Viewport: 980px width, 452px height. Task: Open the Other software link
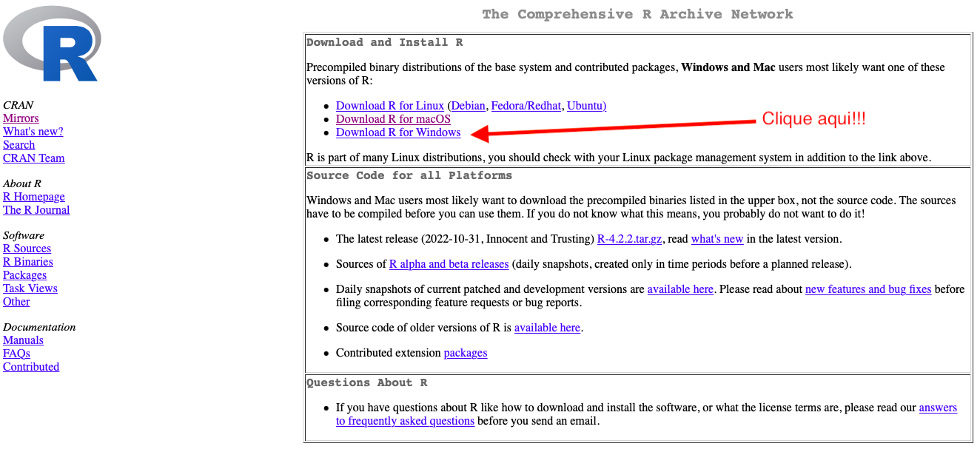pyautogui.click(x=16, y=302)
